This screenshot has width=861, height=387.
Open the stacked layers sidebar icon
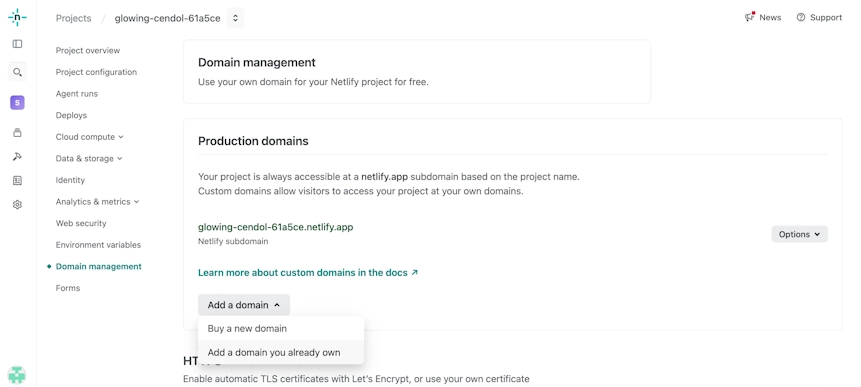(17, 132)
